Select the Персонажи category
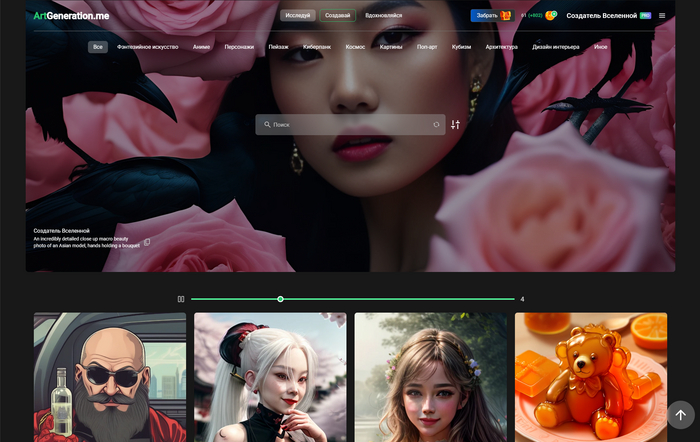Image resolution: width=700 pixels, height=442 pixels. click(x=239, y=47)
